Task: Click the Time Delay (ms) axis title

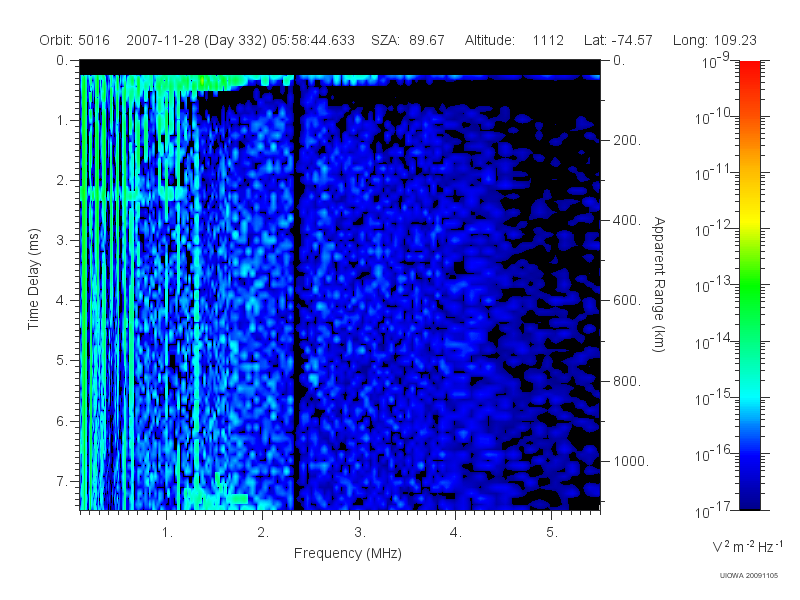Action: 34,279
